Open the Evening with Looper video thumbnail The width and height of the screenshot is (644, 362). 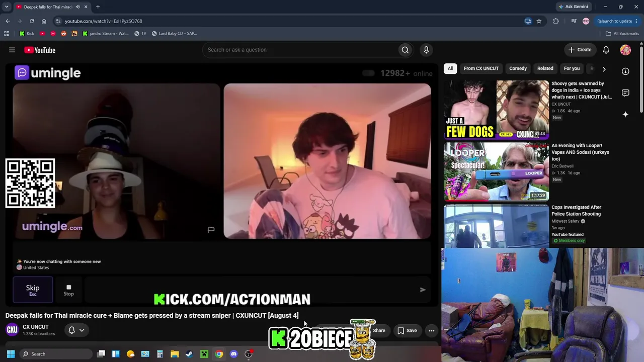point(496,171)
